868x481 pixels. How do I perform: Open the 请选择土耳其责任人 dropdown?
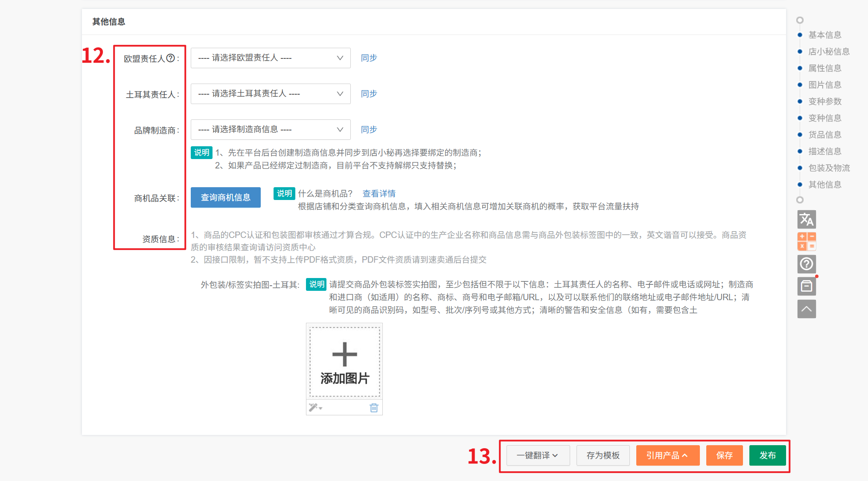pyautogui.click(x=270, y=94)
